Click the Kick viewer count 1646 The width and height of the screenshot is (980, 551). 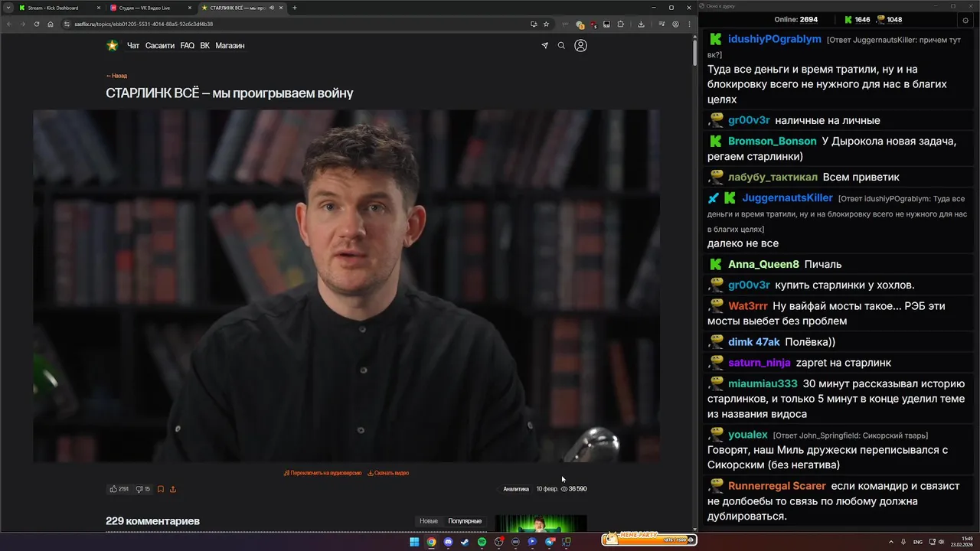pos(857,20)
